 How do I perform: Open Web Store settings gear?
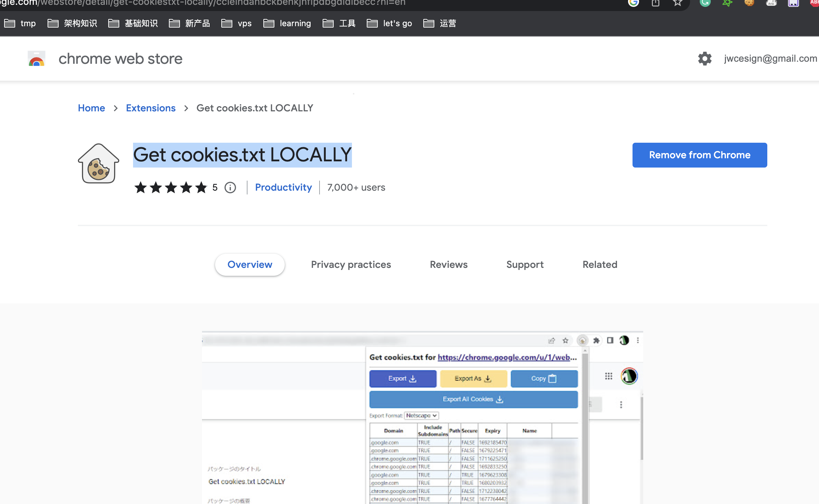tap(705, 59)
